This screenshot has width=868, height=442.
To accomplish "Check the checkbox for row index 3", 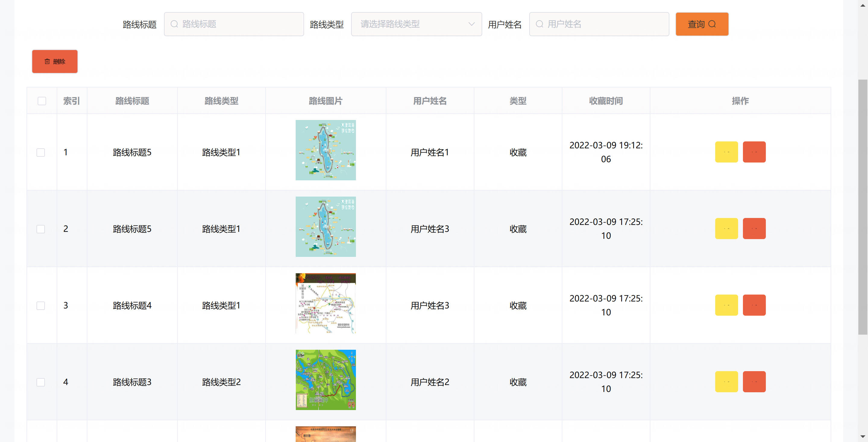I will point(41,305).
